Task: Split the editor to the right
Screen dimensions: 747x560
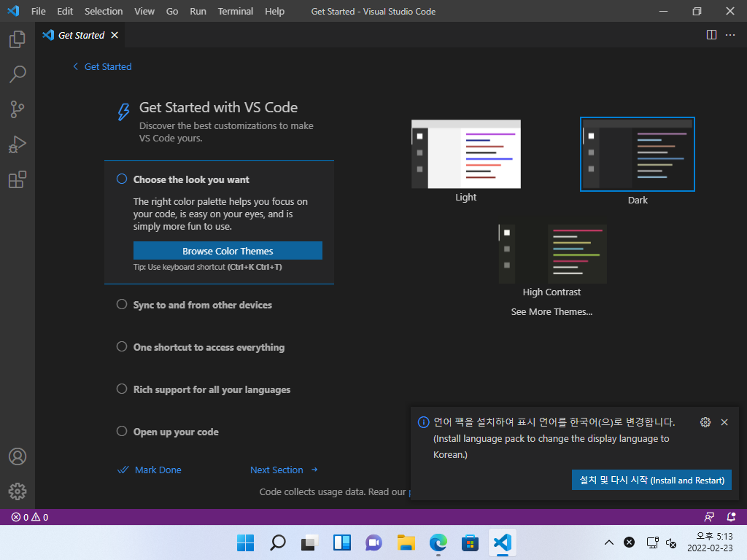Action: (711, 35)
